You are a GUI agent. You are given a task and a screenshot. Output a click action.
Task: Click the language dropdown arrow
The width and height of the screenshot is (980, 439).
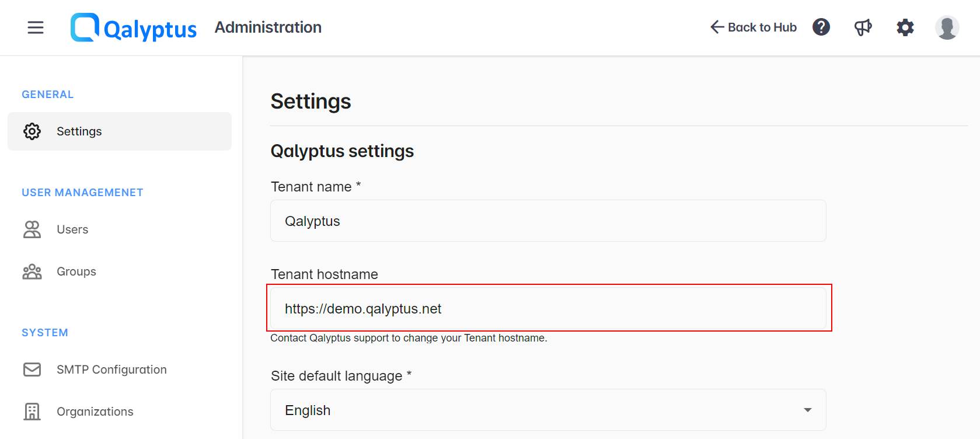[808, 410]
